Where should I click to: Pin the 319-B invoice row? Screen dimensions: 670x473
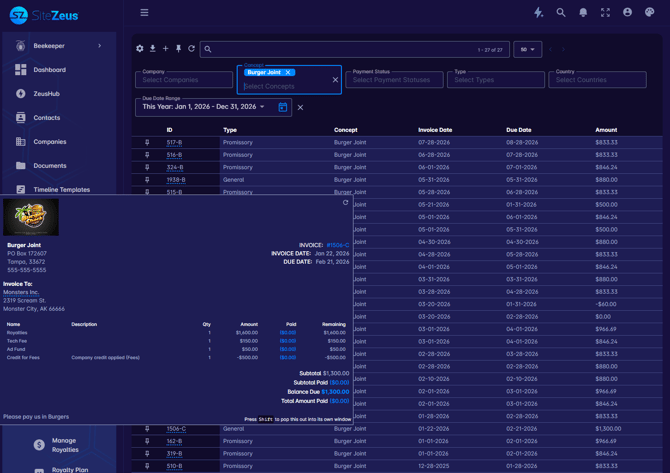(x=147, y=453)
